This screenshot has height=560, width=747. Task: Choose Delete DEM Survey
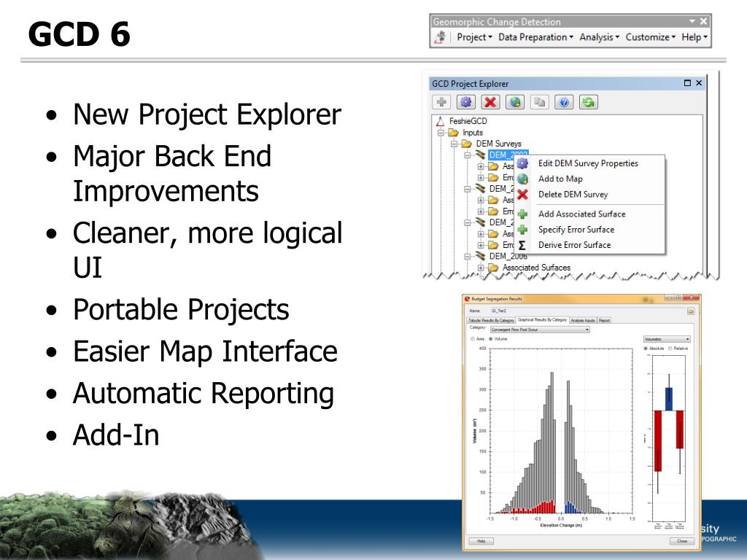coord(589,194)
